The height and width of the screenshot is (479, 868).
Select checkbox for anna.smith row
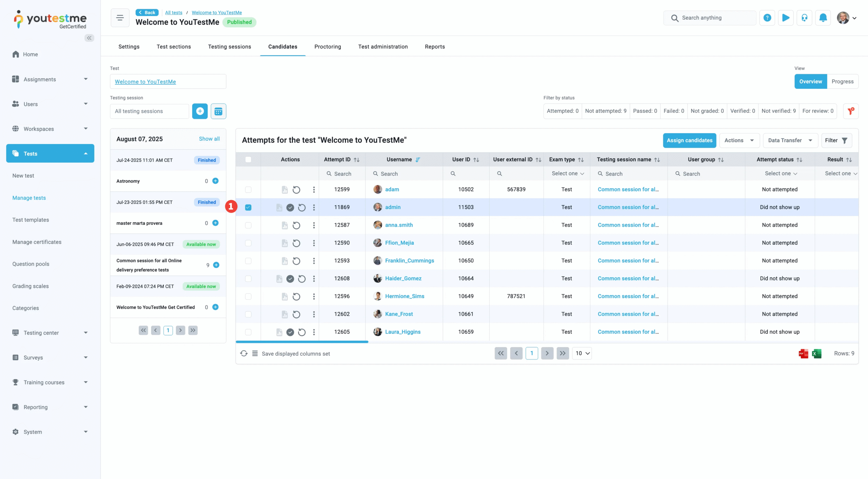pos(248,225)
